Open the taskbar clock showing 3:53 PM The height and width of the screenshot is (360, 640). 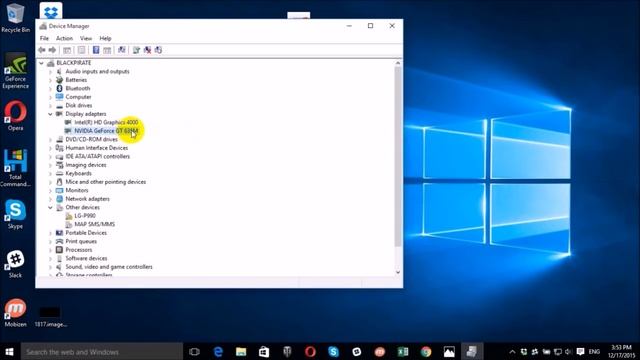coord(622,351)
